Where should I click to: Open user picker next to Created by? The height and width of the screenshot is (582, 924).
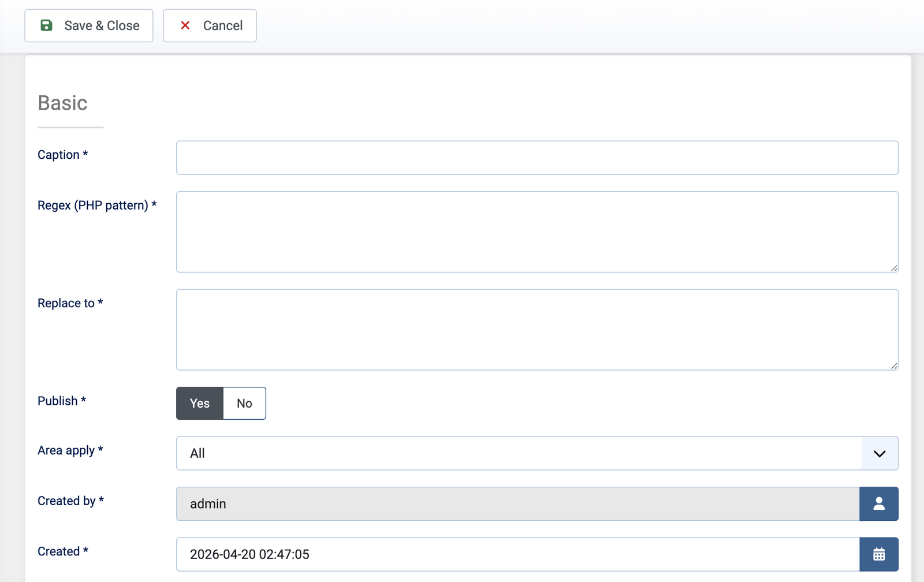point(878,503)
